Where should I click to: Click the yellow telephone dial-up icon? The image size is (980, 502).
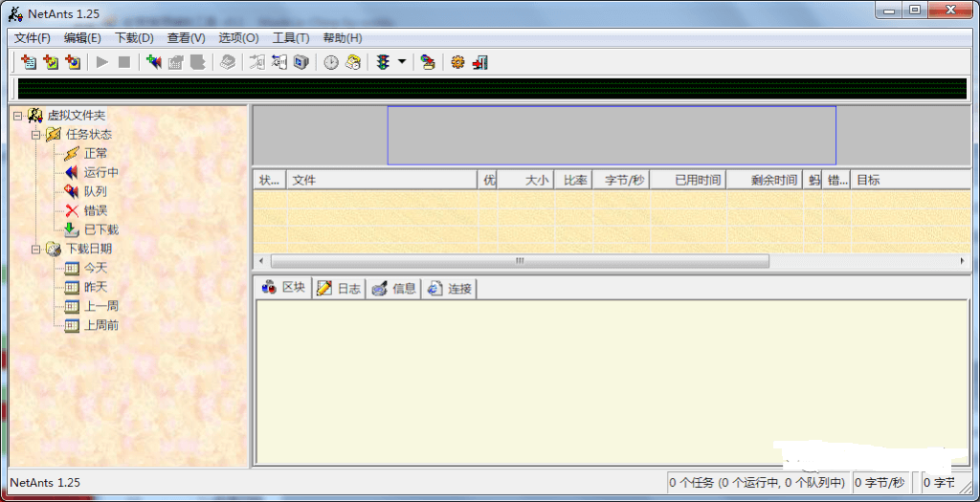pyautogui.click(x=353, y=62)
